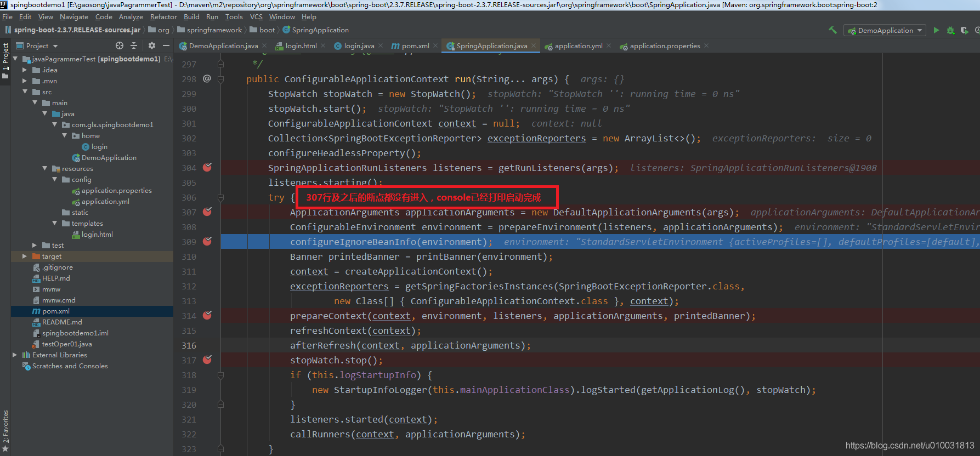
Task: Expand the target folder
Action: [x=25, y=256]
